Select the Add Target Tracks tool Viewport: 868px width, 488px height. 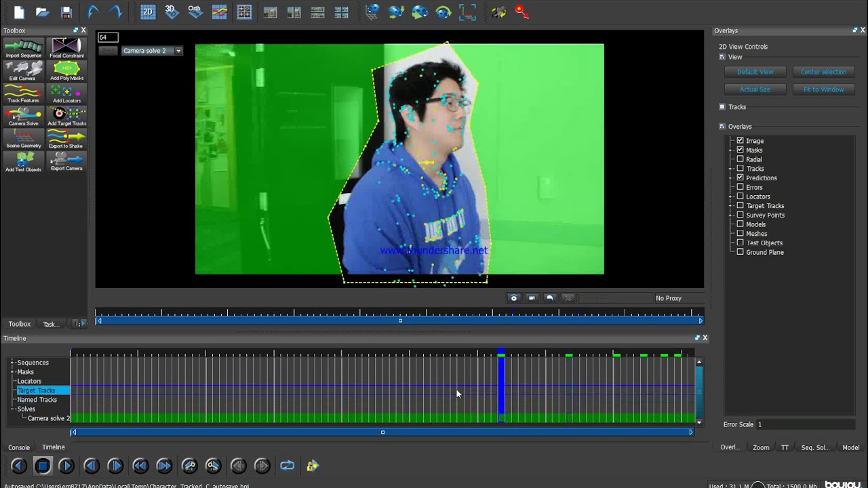66,116
